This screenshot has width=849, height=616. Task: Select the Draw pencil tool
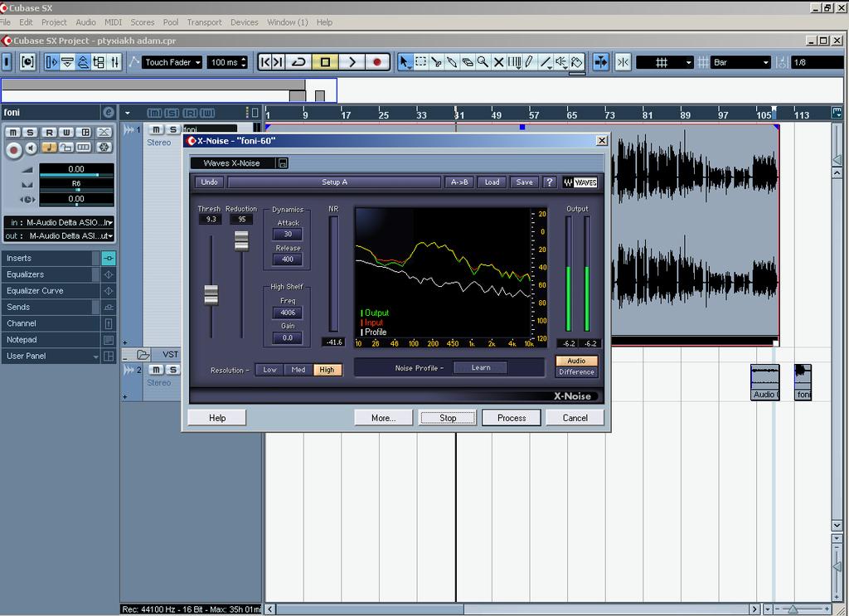click(x=529, y=62)
